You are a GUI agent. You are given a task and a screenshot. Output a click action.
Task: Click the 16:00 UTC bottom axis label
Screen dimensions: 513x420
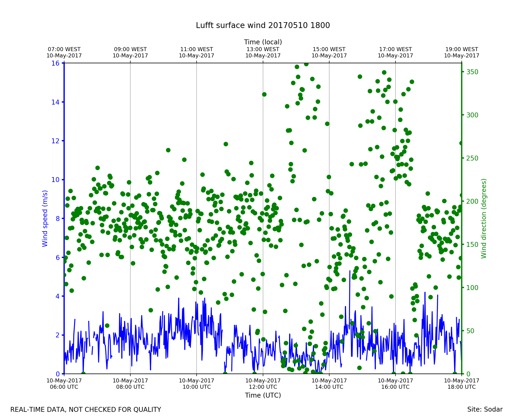click(x=395, y=384)
